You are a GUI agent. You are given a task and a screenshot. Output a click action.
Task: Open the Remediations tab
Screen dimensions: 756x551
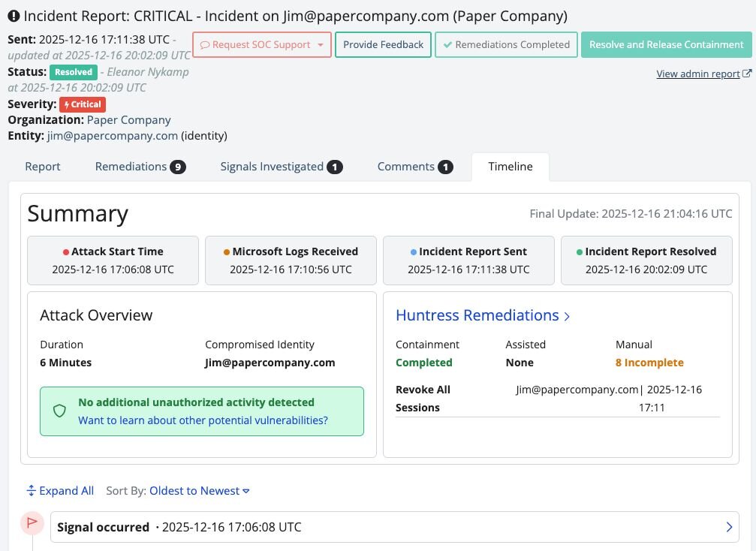tap(140, 167)
